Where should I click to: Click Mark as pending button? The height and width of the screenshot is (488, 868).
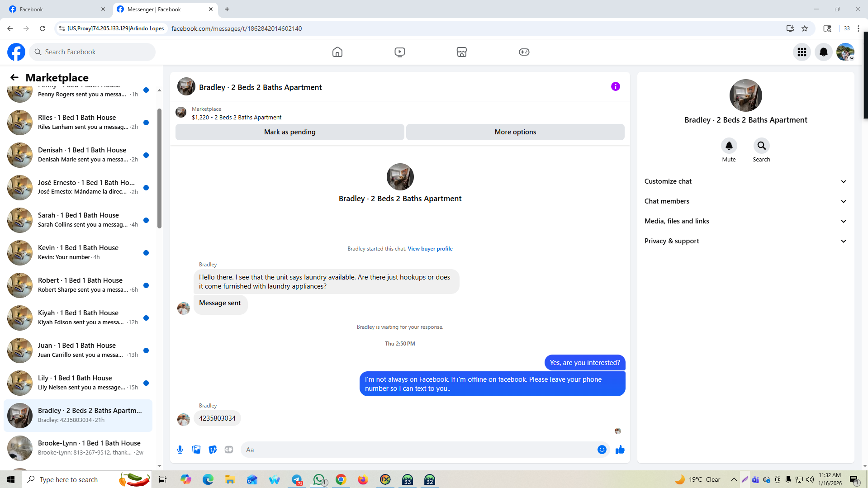(289, 132)
